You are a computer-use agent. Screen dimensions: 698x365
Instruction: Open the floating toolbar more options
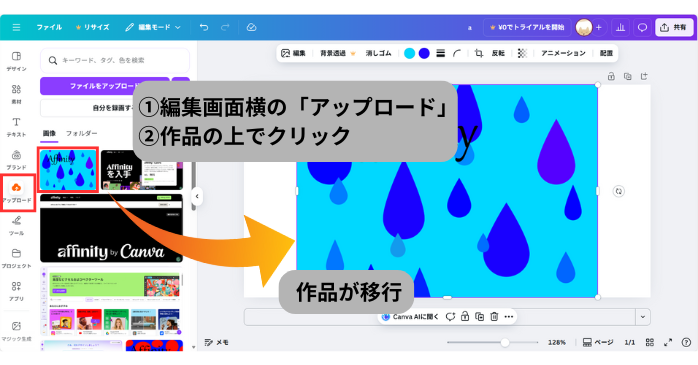(x=509, y=317)
